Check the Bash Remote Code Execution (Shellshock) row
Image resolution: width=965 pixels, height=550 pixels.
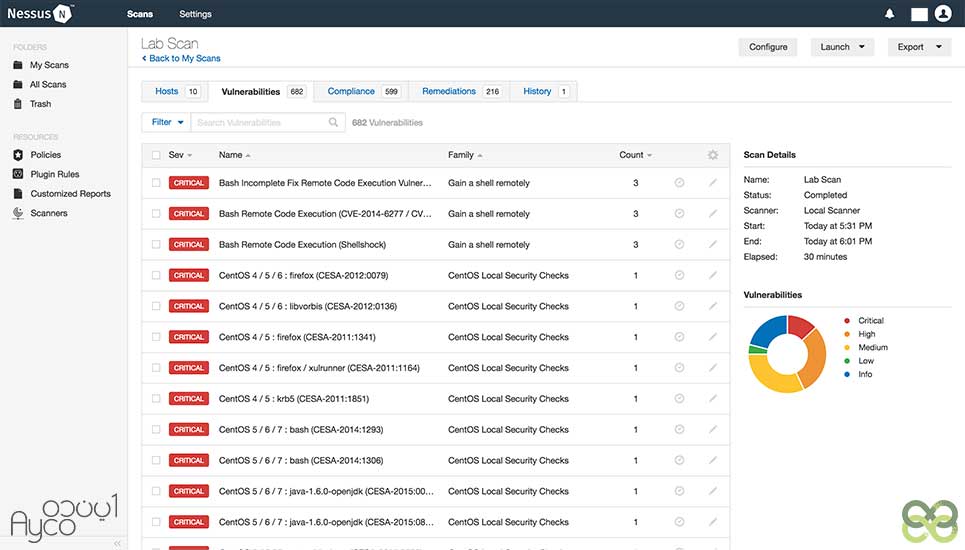156,244
